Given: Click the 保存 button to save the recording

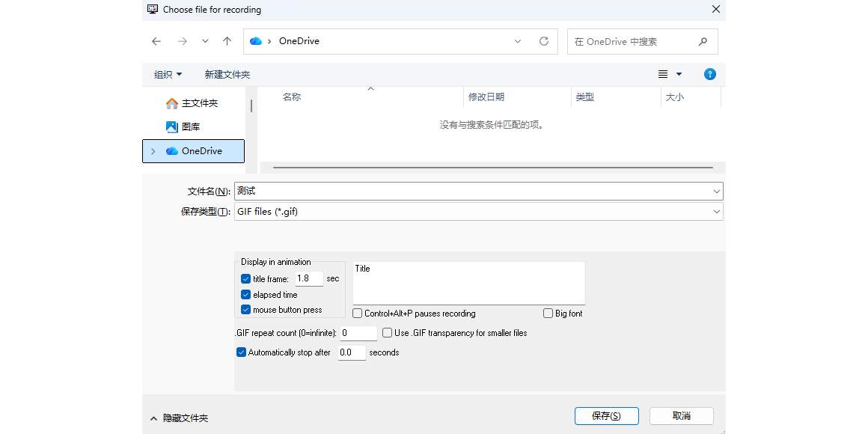Looking at the screenshot, I should [606, 416].
